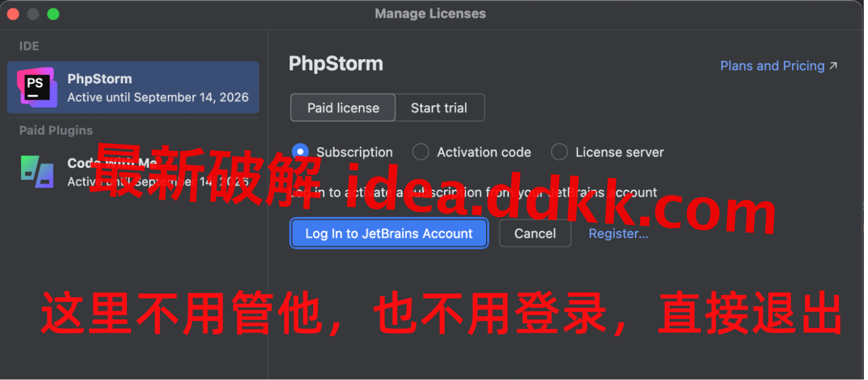Click the PhpStorm PS logo icon
868x380 pixels.
[x=37, y=88]
